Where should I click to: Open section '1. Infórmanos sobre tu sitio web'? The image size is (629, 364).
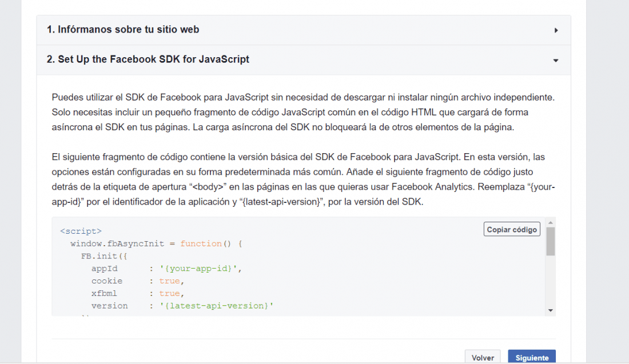point(304,30)
